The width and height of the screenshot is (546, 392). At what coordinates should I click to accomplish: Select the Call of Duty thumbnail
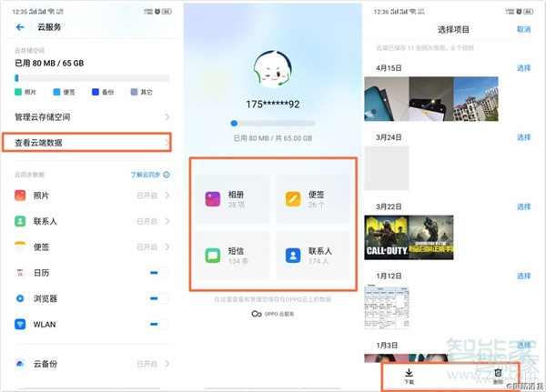(384, 237)
